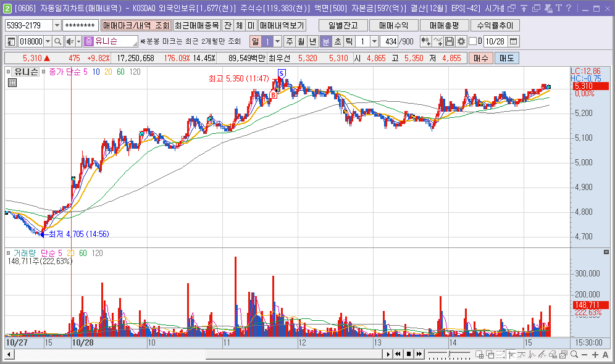Toggle the 유니슨 price indicator square

(x=8, y=72)
